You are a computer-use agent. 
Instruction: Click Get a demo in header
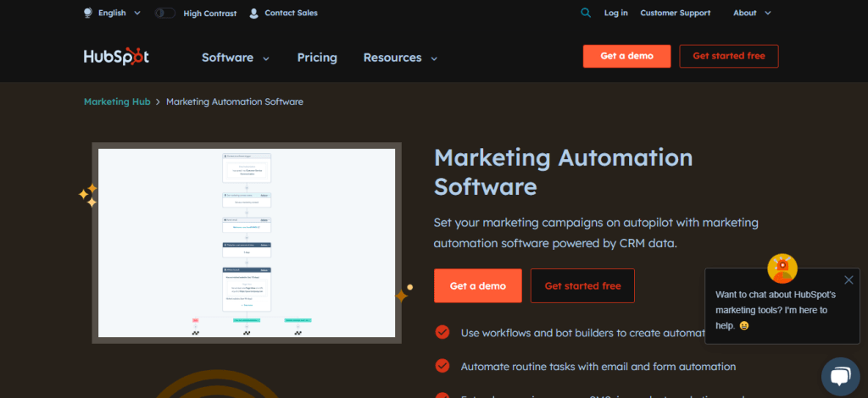(626, 57)
